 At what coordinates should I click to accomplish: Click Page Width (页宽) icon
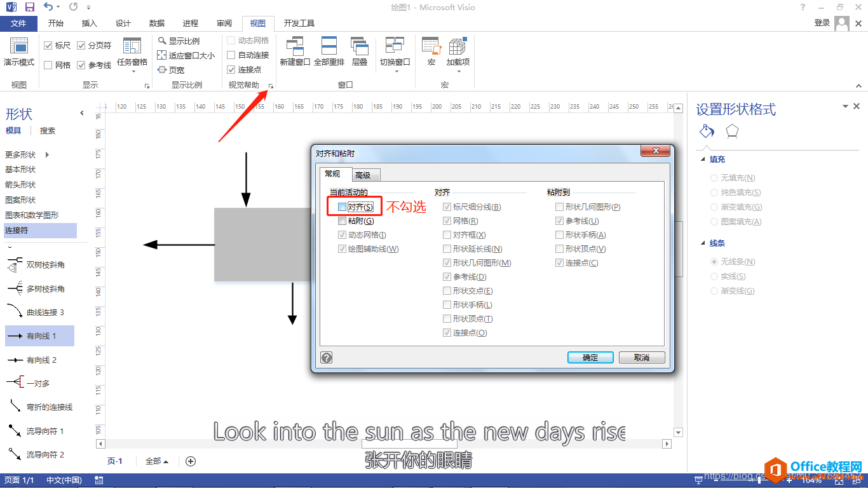pyautogui.click(x=162, y=70)
